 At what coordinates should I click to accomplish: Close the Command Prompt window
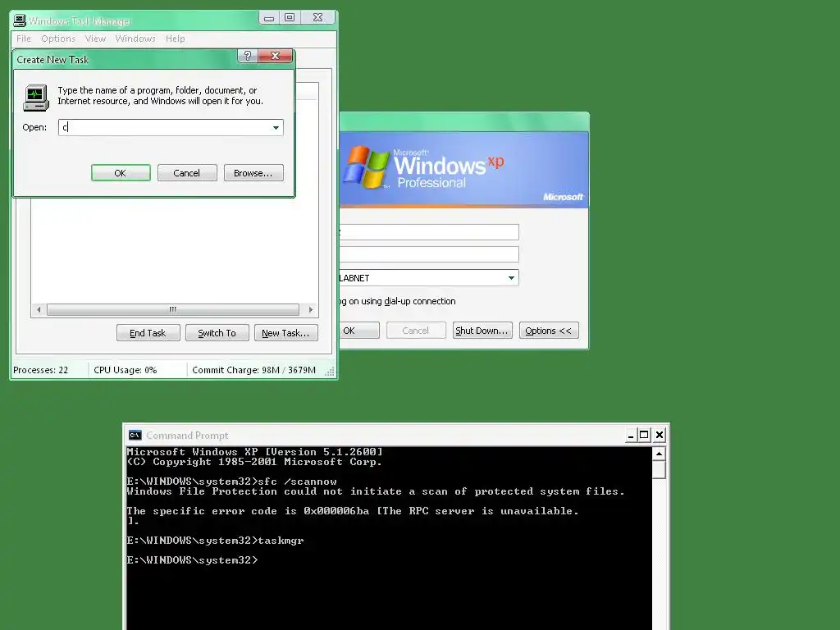coord(660,435)
